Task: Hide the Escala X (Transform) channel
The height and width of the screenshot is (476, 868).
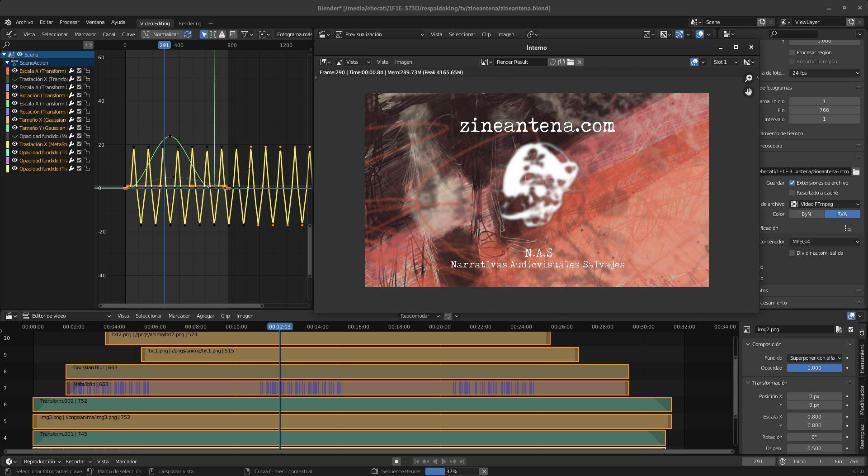Action: (14, 71)
